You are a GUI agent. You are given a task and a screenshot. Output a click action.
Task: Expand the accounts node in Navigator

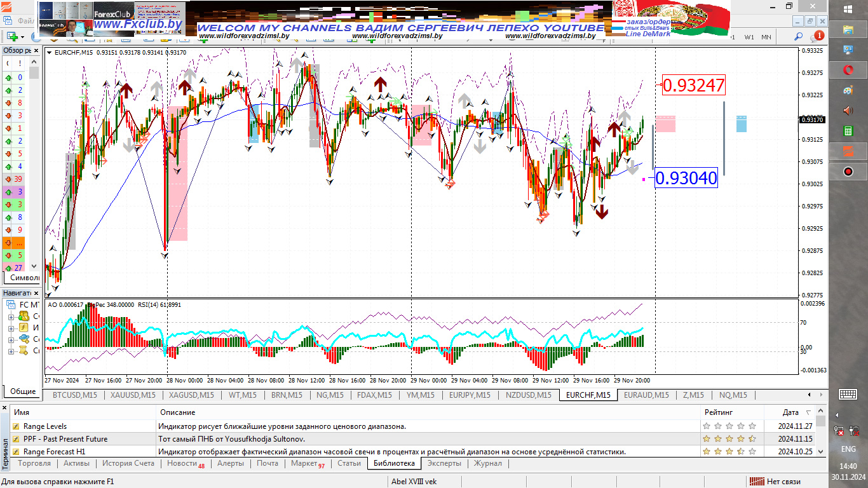tap(11, 316)
